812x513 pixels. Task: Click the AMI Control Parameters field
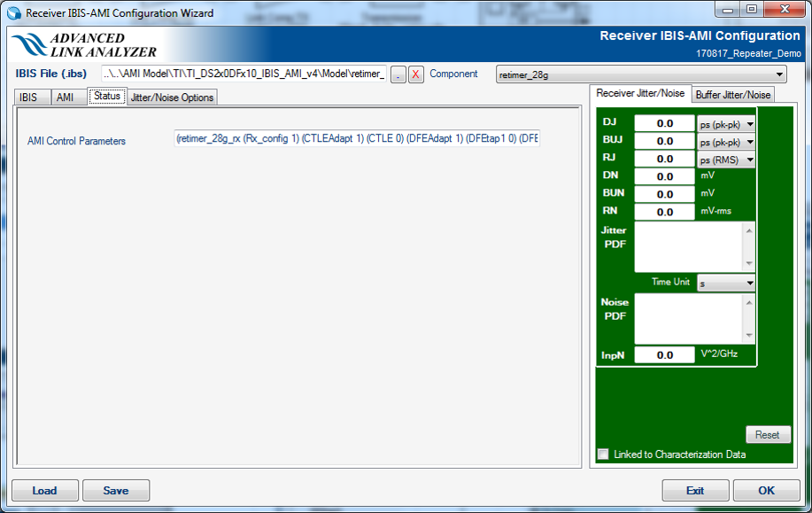pyautogui.click(x=357, y=138)
